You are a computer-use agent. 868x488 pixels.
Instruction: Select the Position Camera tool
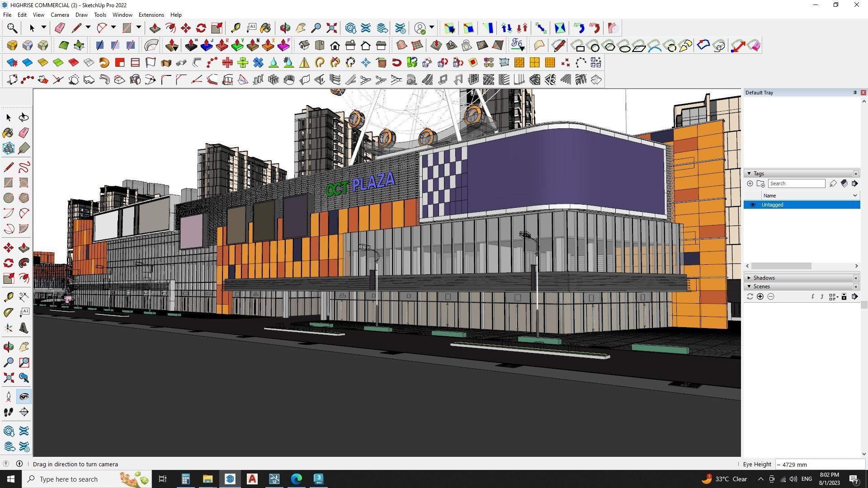coord(8,397)
